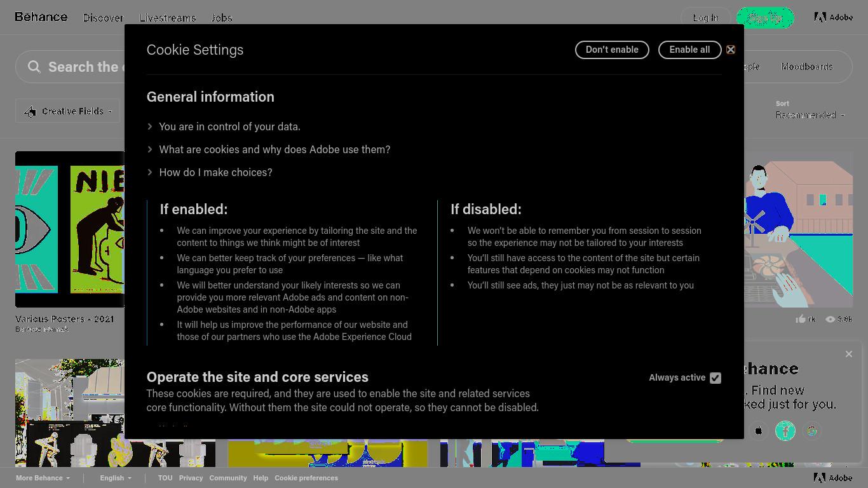Open the Creative Fields dropdown
Viewport: 868px width, 488px height.
67,111
